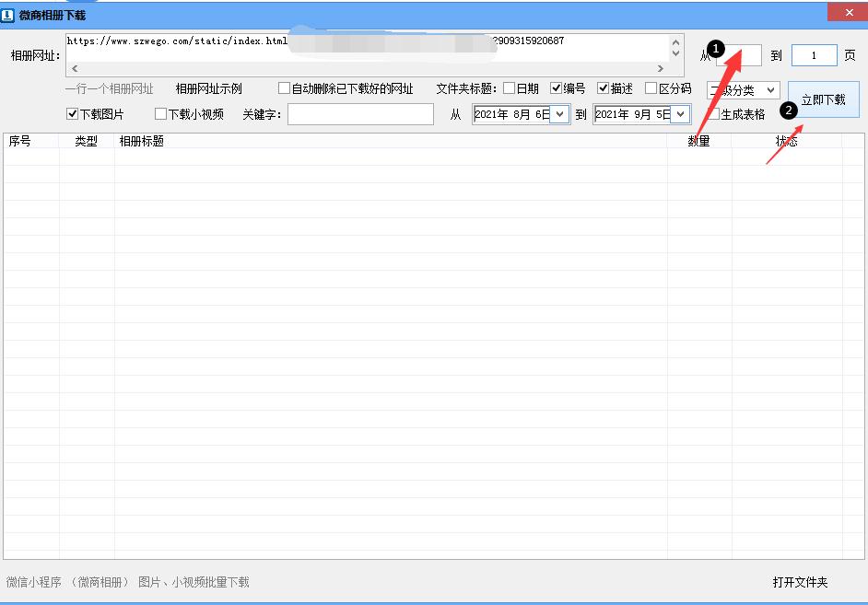Click the 打开文件夹 button
Screen dimensions: 868x605
point(800,582)
